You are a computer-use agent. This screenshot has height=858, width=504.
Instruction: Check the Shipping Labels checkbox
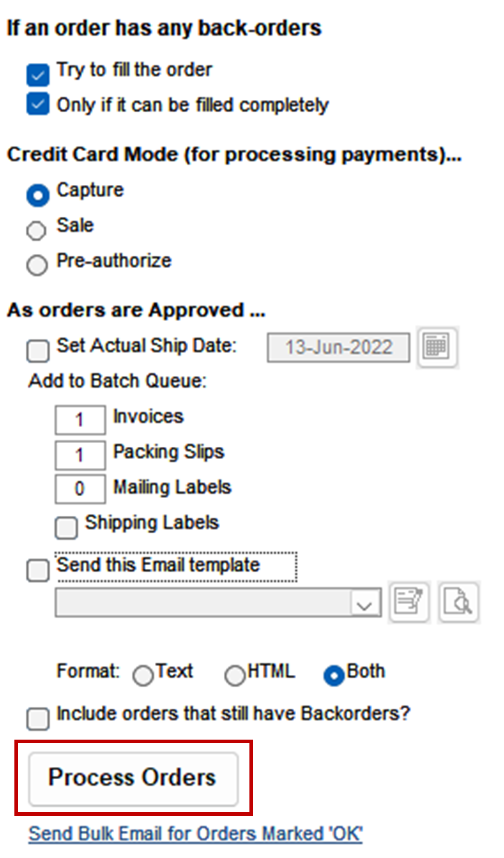pos(66,528)
